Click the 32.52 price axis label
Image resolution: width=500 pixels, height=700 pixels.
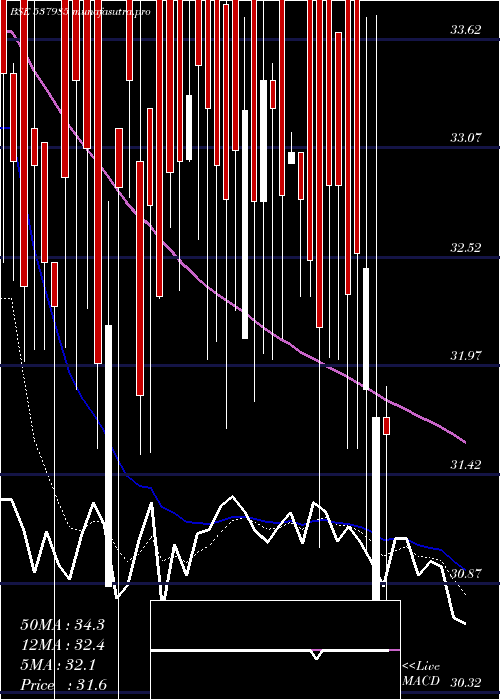[466, 248]
